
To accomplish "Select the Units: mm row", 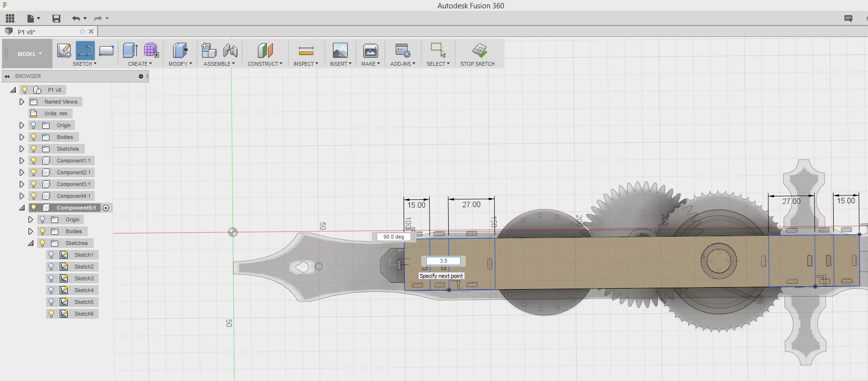I will pos(51,113).
